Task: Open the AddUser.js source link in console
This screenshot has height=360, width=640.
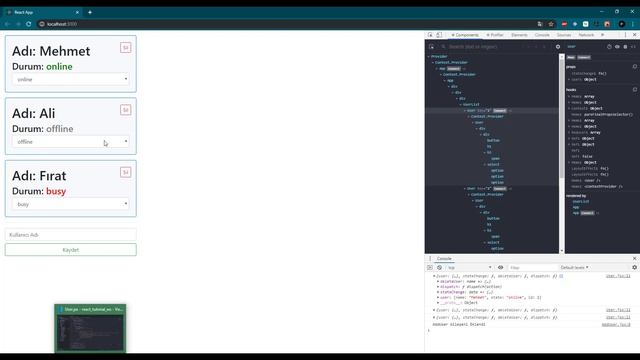Action: pos(616,324)
